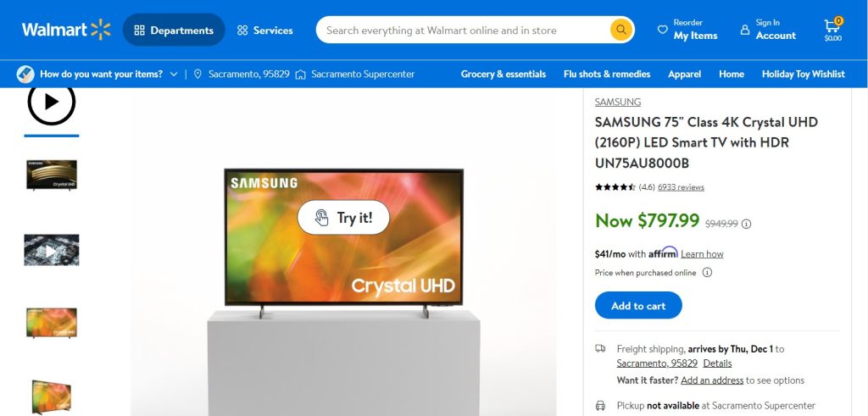Select Grocery & essentials nav item
Screen dimensions: 868x416
pos(504,74)
